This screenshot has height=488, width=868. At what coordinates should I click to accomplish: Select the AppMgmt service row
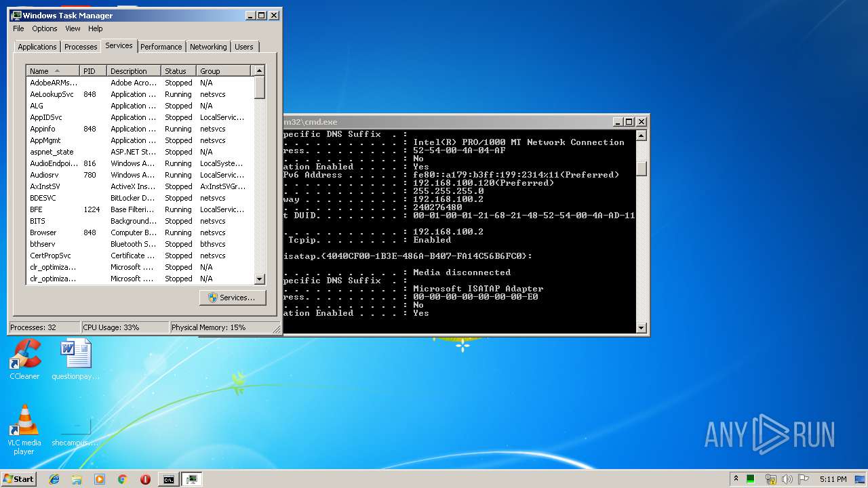click(140, 140)
